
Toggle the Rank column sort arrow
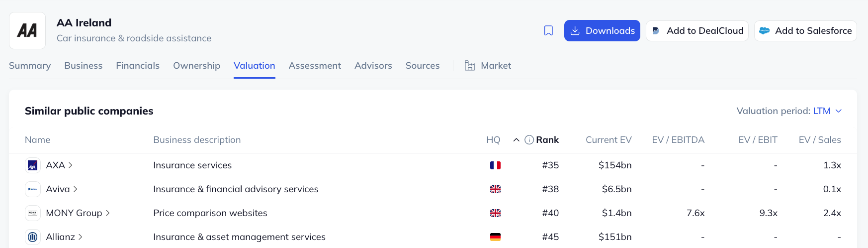tap(517, 140)
